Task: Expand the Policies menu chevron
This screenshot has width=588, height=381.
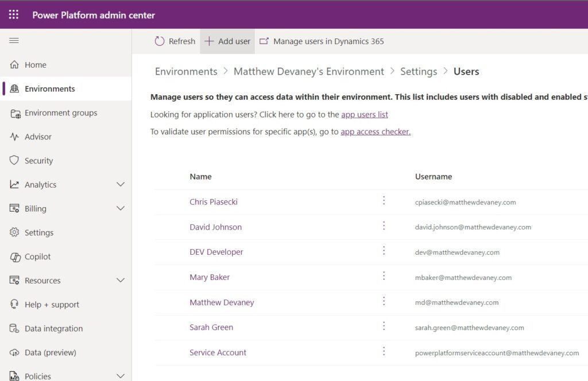Action: coord(121,376)
